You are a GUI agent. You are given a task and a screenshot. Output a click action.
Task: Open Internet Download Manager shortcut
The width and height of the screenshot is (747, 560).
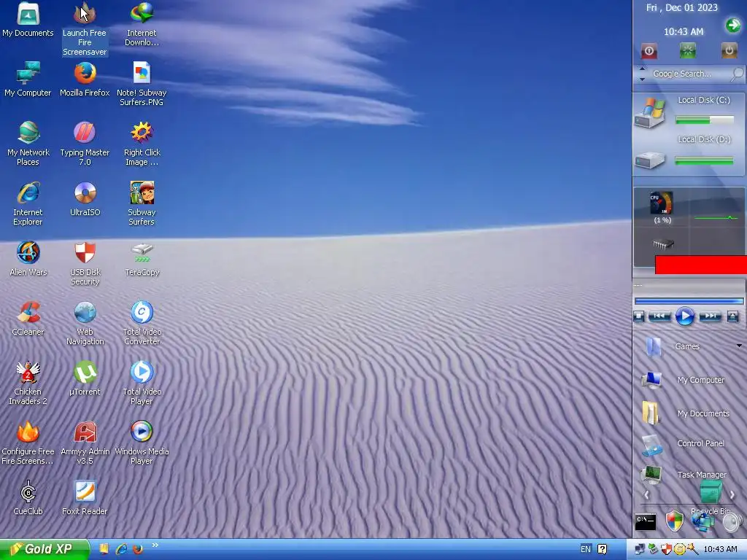pyautogui.click(x=142, y=24)
